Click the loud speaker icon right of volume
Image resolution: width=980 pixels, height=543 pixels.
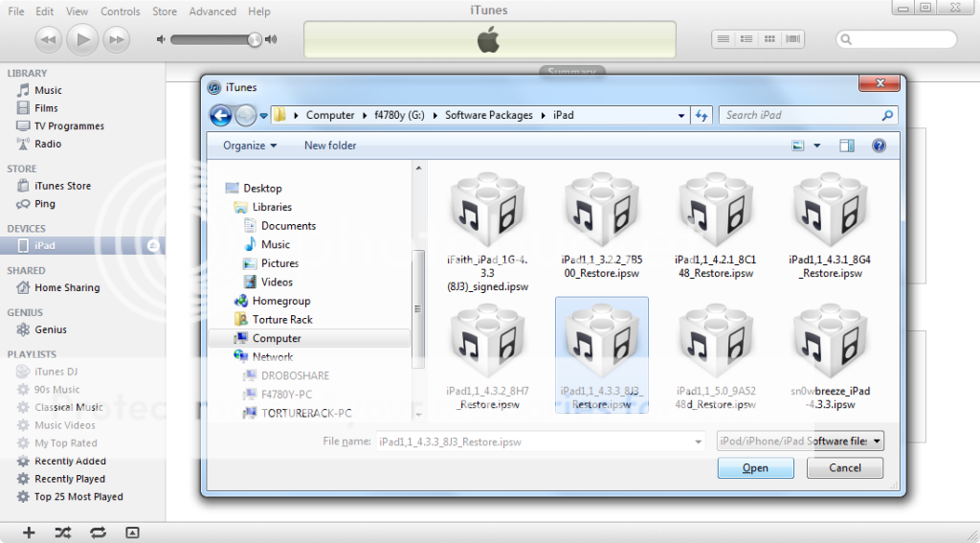pyautogui.click(x=271, y=39)
